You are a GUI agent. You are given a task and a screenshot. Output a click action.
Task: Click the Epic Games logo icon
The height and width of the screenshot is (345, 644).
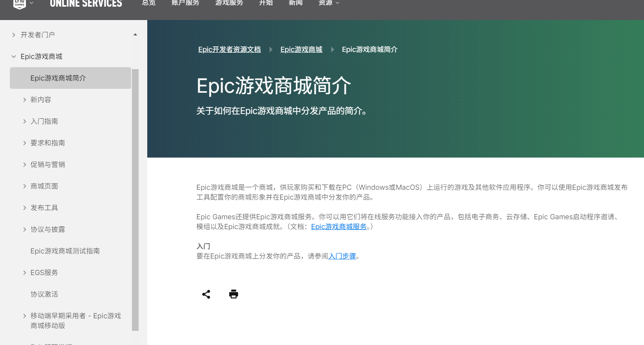[x=20, y=4]
